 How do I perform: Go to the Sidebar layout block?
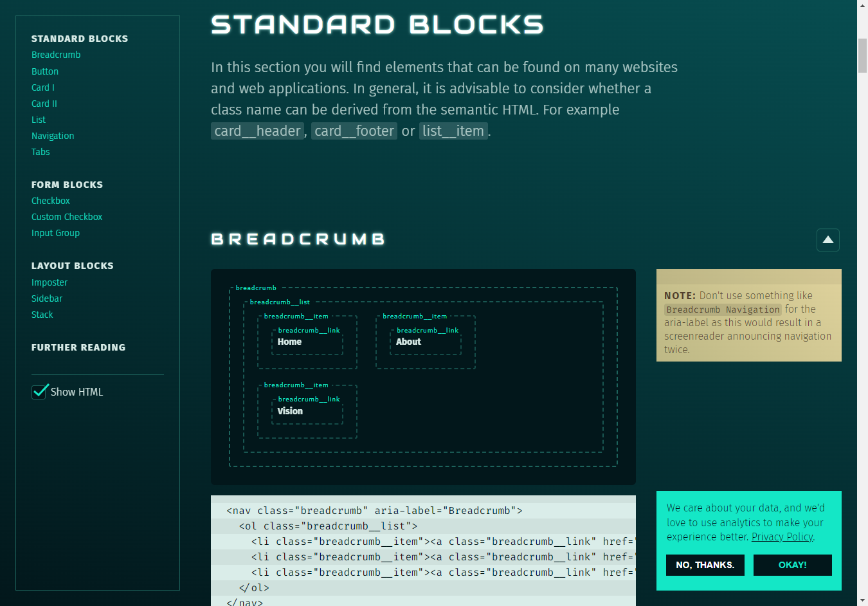click(x=47, y=298)
